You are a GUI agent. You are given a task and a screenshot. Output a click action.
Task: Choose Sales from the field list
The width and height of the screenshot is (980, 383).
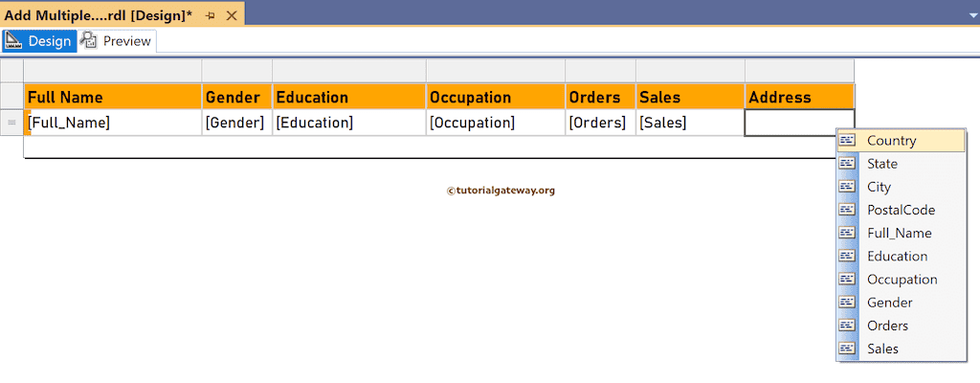tap(902, 349)
